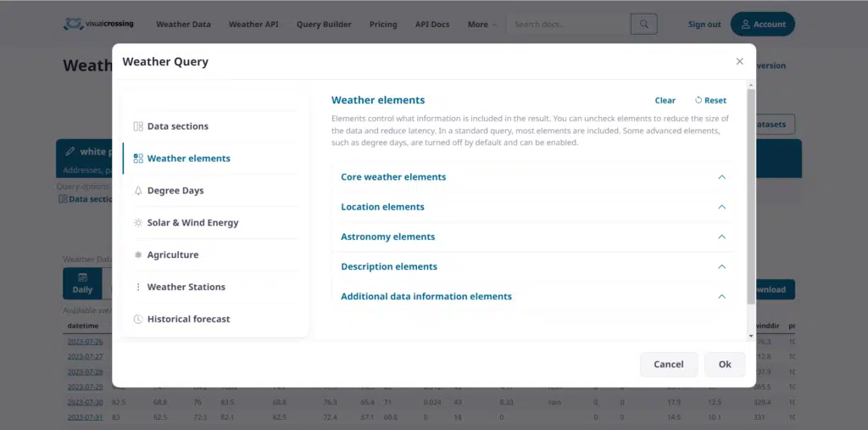The width and height of the screenshot is (868, 430).
Task: Click the Agriculture flower icon
Action: 138,255
